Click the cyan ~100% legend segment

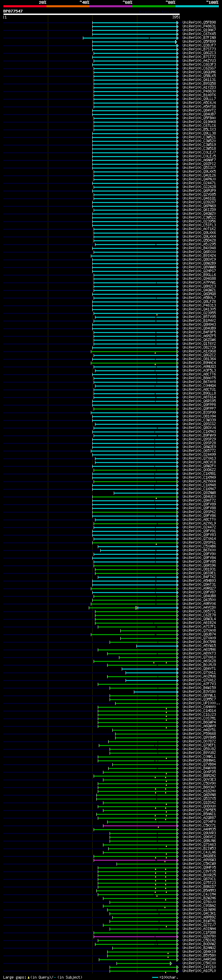197,6
